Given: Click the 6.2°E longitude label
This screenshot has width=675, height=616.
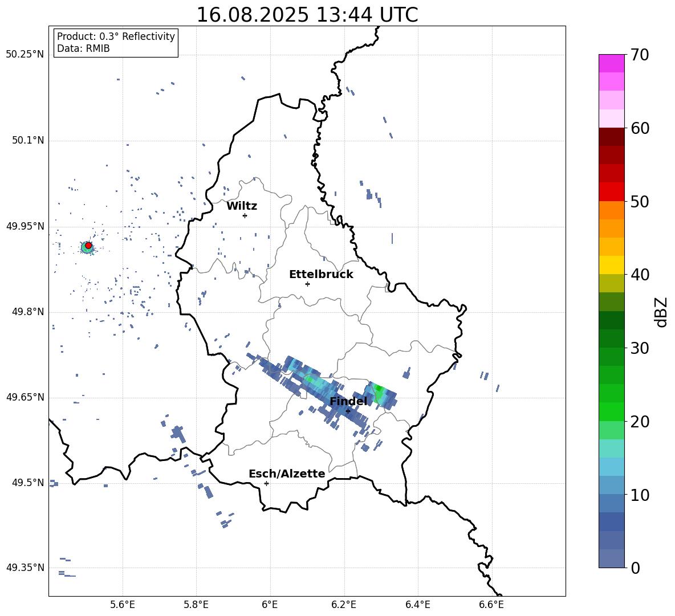Looking at the screenshot, I should point(344,605).
